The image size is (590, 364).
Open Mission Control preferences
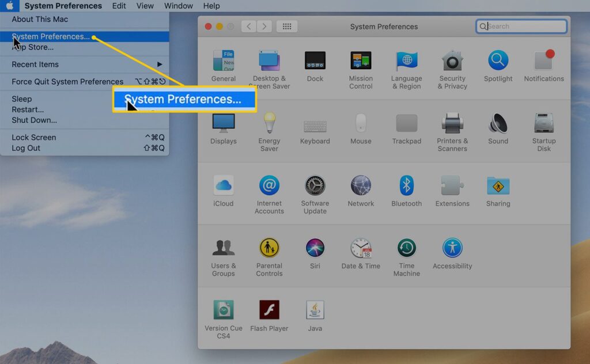[x=361, y=60]
